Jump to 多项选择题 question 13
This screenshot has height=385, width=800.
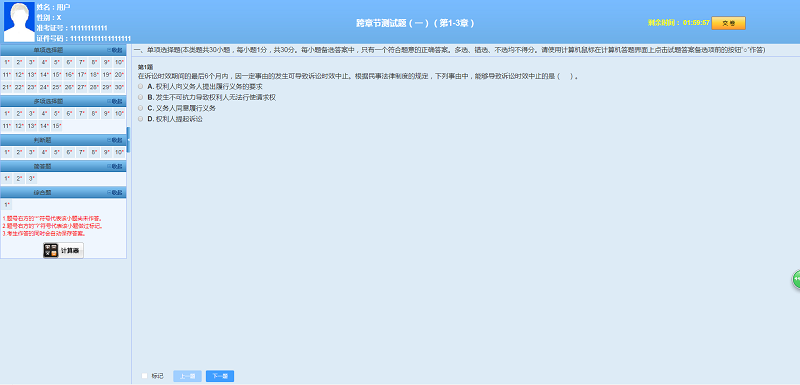tap(32, 126)
